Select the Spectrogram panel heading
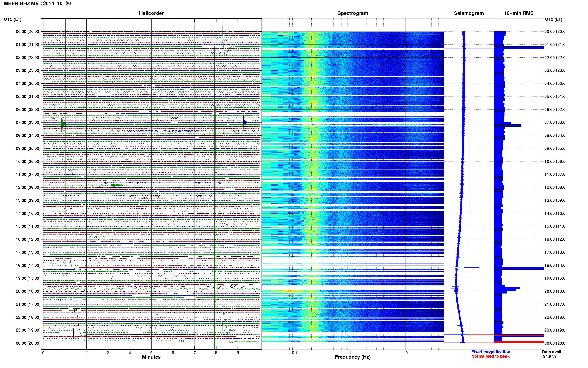This screenshot has width=588, height=368. [x=353, y=13]
